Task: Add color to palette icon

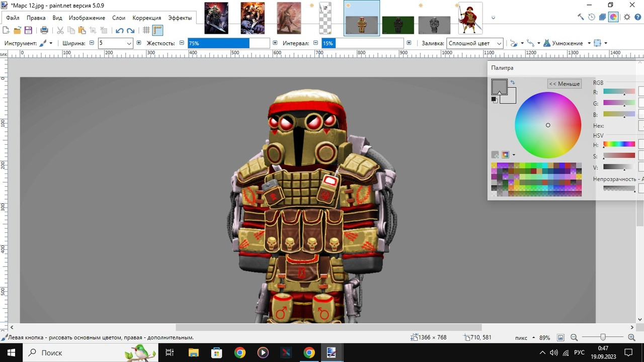Action: [495, 155]
